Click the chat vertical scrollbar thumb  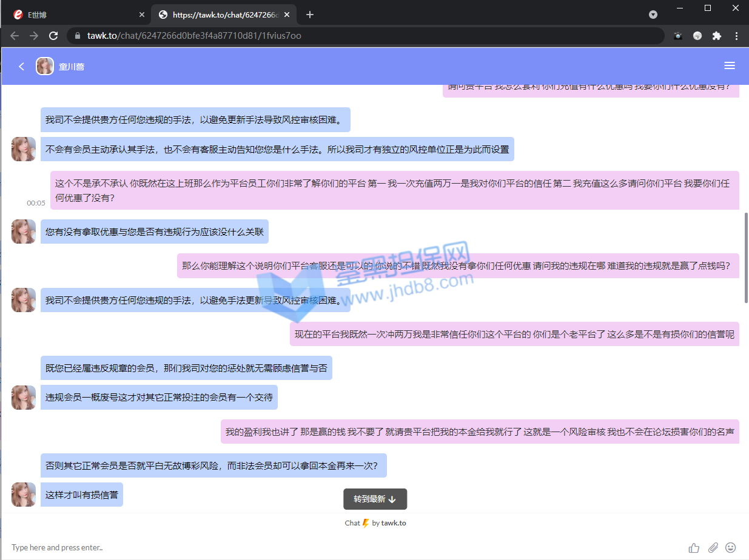coord(746,258)
